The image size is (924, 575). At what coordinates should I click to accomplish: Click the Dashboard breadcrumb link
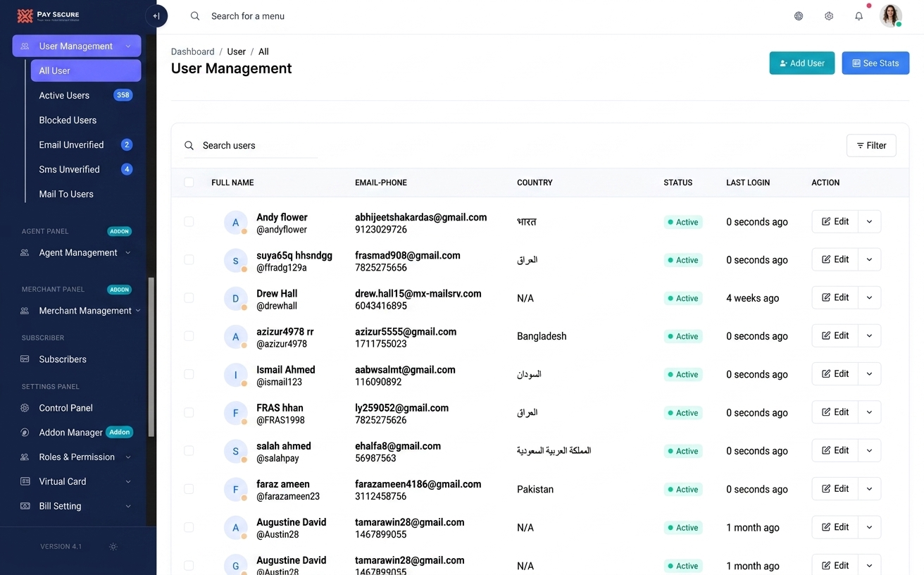click(193, 51)
